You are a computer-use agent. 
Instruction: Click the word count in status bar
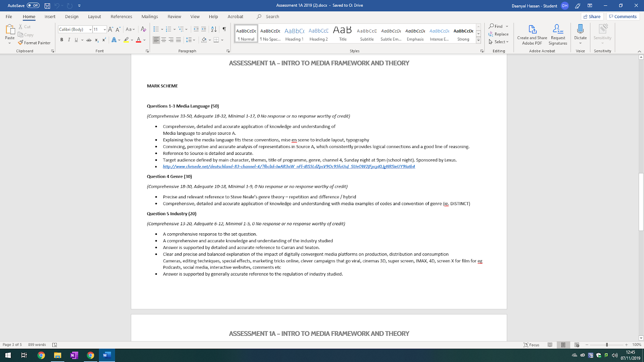click(x=37, y=345)
